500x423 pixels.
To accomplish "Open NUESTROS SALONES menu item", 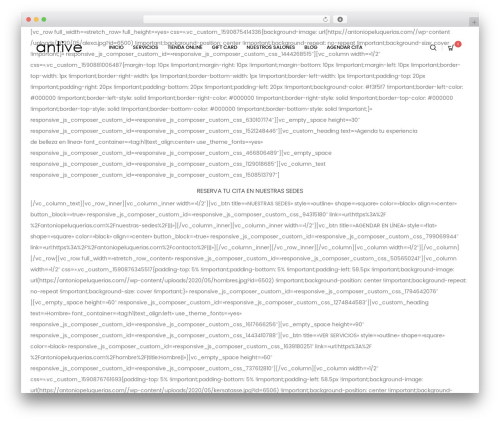I will [x=271, y=47].
